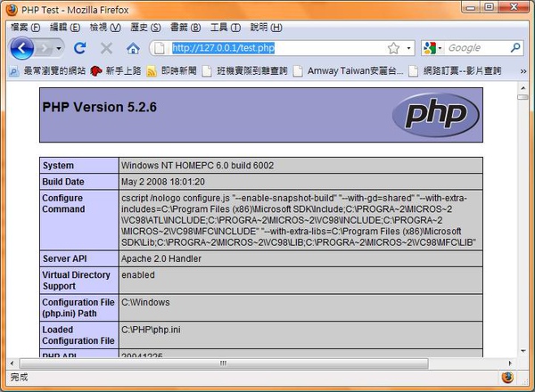Click the Google logo in the search box
This screenshot has width=535, height=392.
pyautogui.click(x=430, y=48)
